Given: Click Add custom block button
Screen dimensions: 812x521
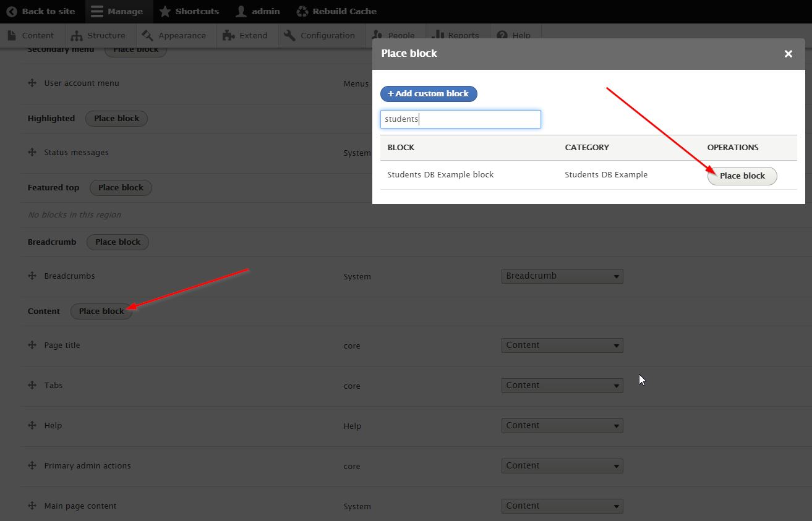Looking at the screenshot, I should click(429, 94).
